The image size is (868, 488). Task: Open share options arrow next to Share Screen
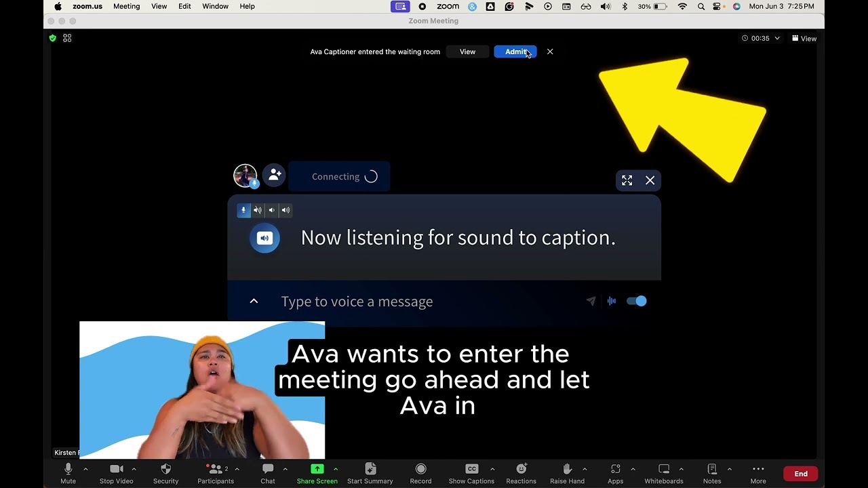335,469
